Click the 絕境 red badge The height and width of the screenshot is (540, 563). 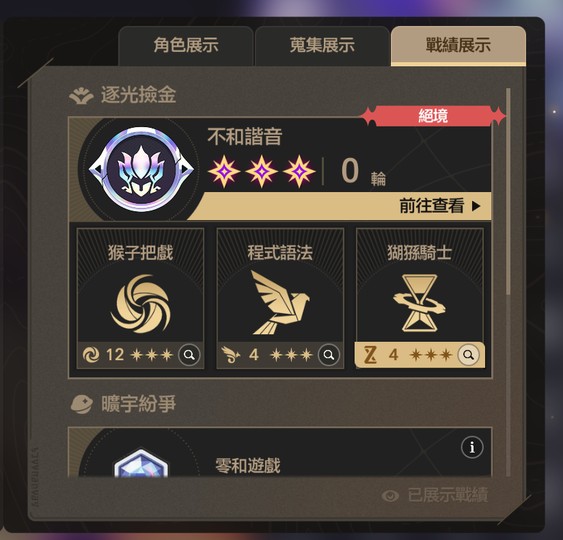433,116
